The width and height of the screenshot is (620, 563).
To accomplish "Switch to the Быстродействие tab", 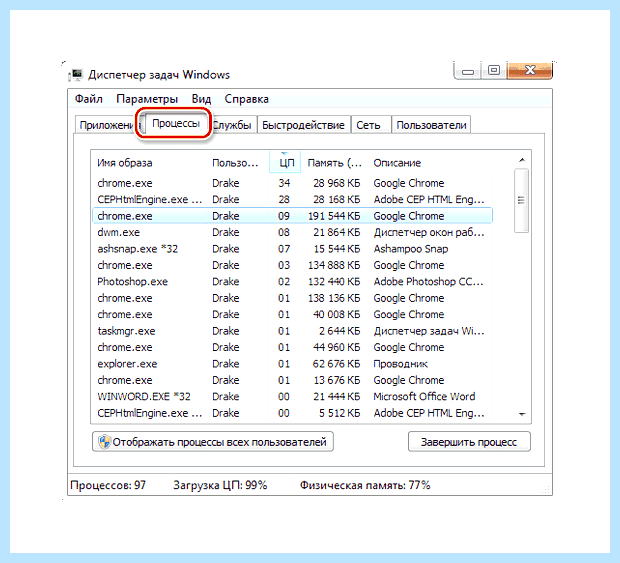I will click(x=303, y=125).
